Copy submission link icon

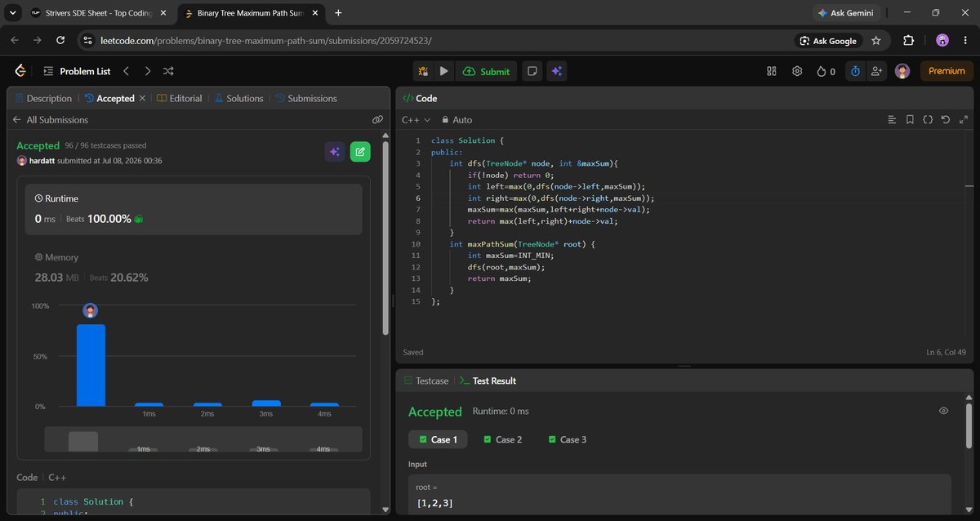click(377, 119)
